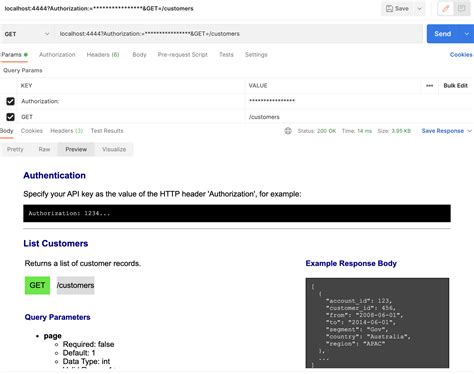Click the GET key cell
This screenshot has height=374, width=474.
(x=131, y=117)
